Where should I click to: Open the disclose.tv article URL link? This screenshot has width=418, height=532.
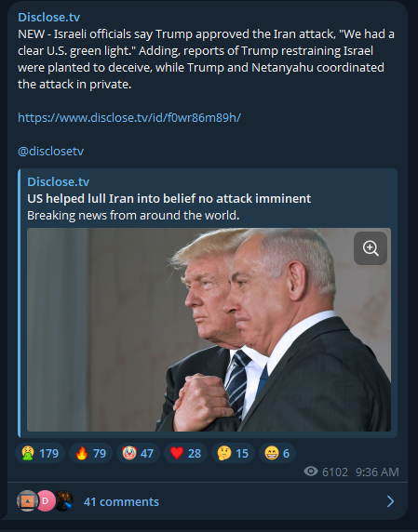[129, 118]
